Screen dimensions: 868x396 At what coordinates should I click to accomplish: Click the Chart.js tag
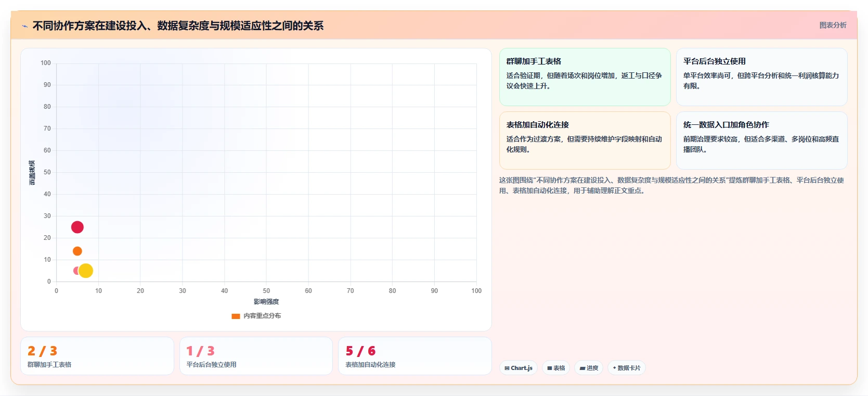pos(519,368)
